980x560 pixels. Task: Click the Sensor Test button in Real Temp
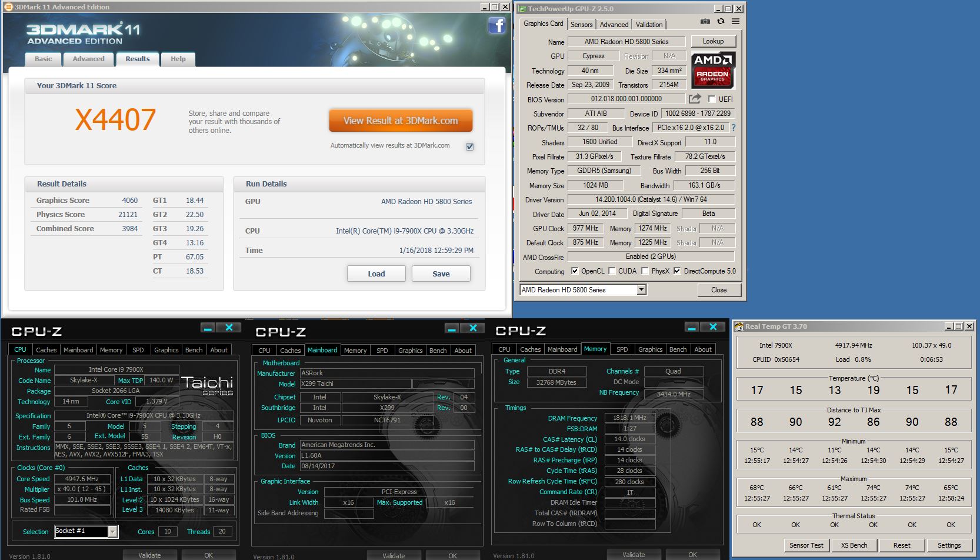click(x=806, y=545)
